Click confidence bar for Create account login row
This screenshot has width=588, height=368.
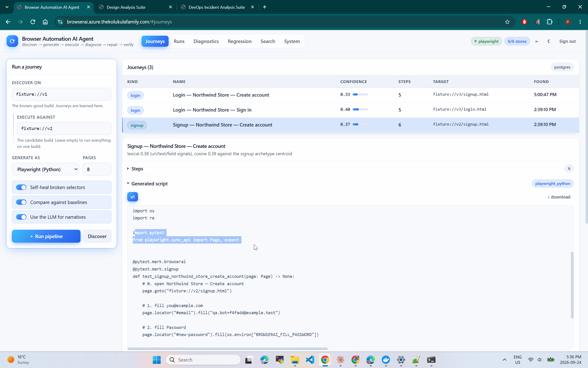click(360, 95)
